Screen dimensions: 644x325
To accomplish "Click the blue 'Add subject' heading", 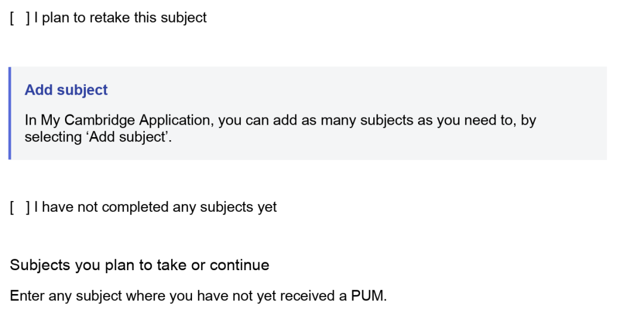I will tap(66, 90).
